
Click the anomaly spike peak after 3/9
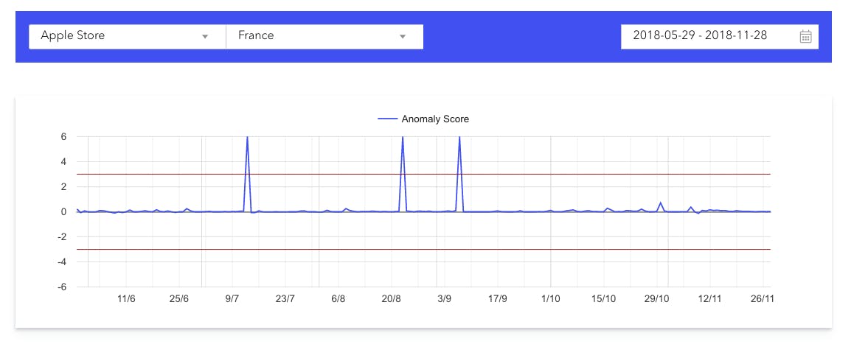tap(459, 138)
